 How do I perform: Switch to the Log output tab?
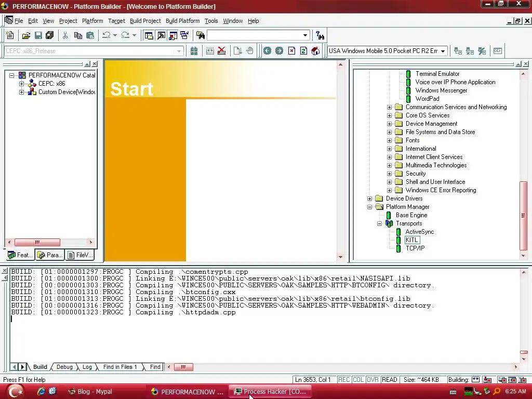[87, 367]
